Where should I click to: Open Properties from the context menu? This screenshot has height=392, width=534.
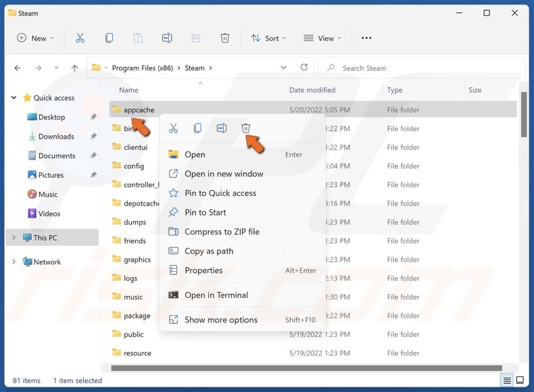243,270
